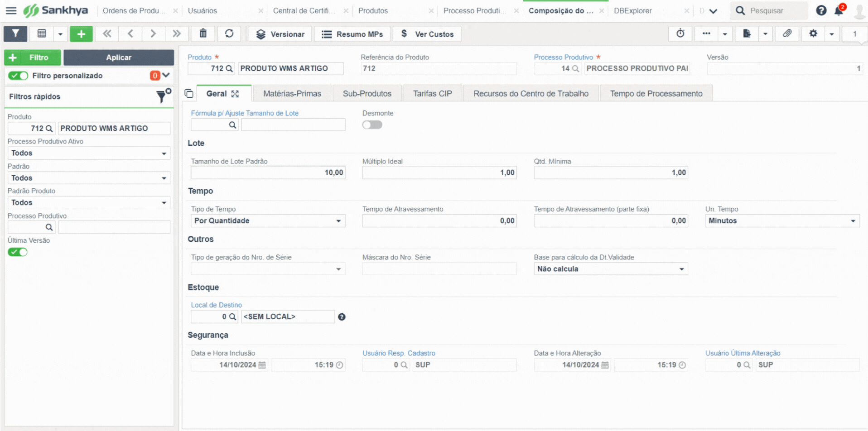868x431 pixels.
Task: Click the Ver Custos button
Action: click(427, 34)
